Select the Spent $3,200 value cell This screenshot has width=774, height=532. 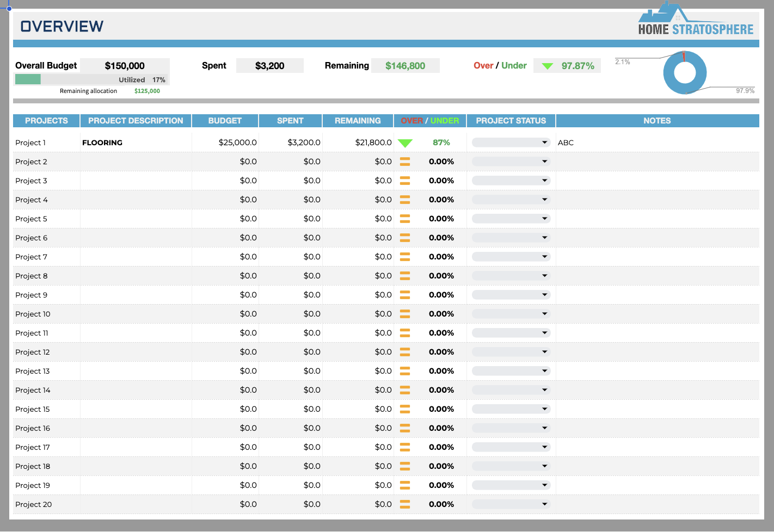click(270, 66)
